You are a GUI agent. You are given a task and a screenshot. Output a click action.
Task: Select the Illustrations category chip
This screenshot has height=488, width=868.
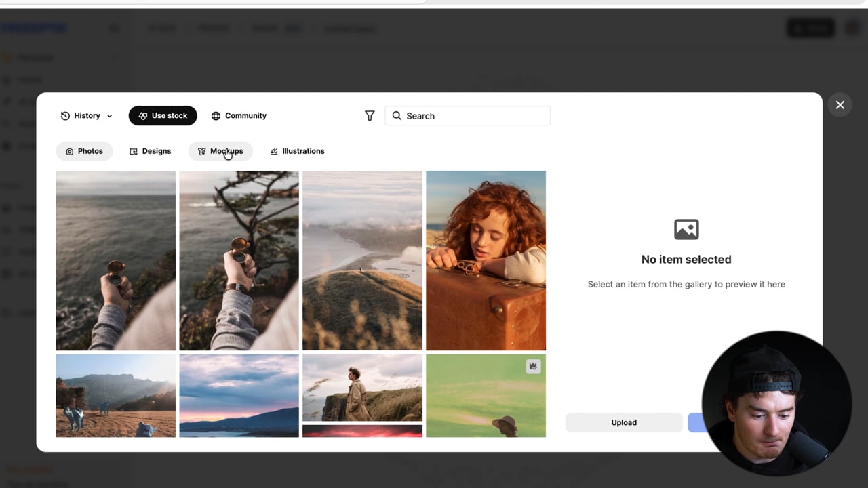click(297, 151)
